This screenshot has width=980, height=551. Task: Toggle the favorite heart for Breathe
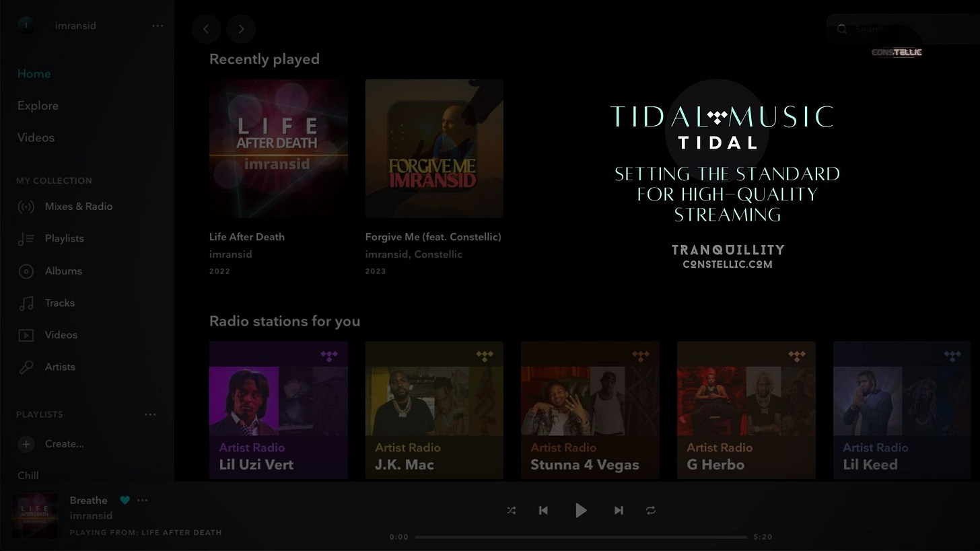(x=125, y=500)
